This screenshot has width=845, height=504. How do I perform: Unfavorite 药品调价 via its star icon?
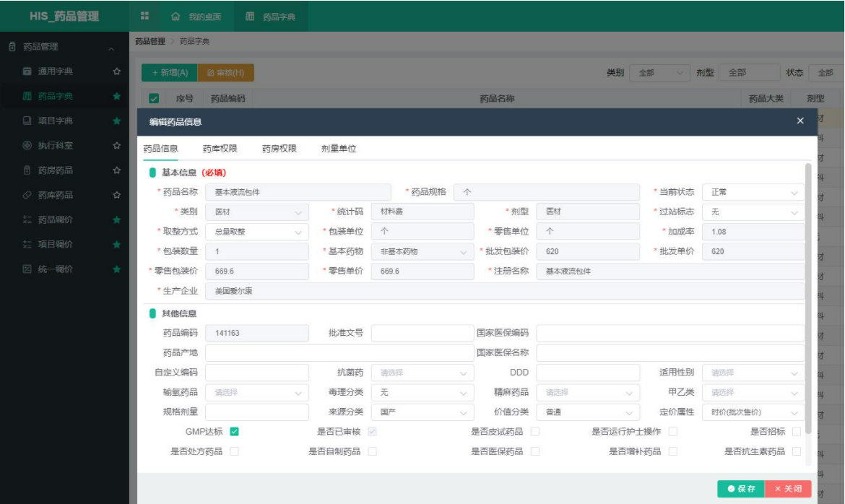coord(116,220)
